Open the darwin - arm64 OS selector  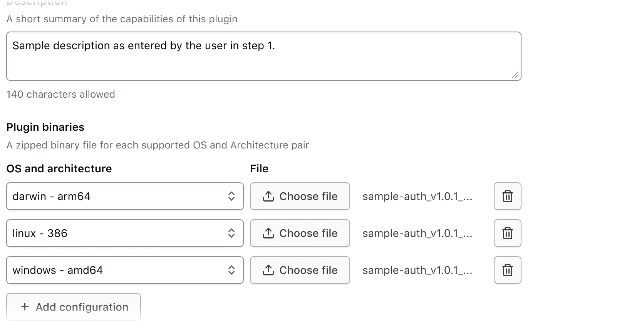(125, 196)
